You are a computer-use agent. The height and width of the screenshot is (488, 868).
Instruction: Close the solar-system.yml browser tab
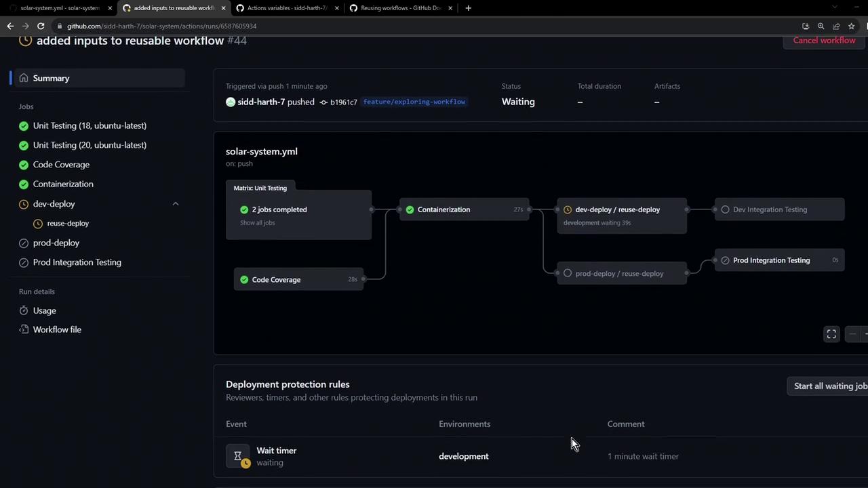click(x=110, y=8)
